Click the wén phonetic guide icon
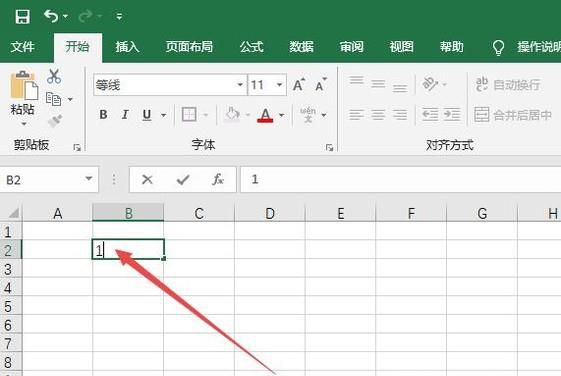 pos(308,114)
